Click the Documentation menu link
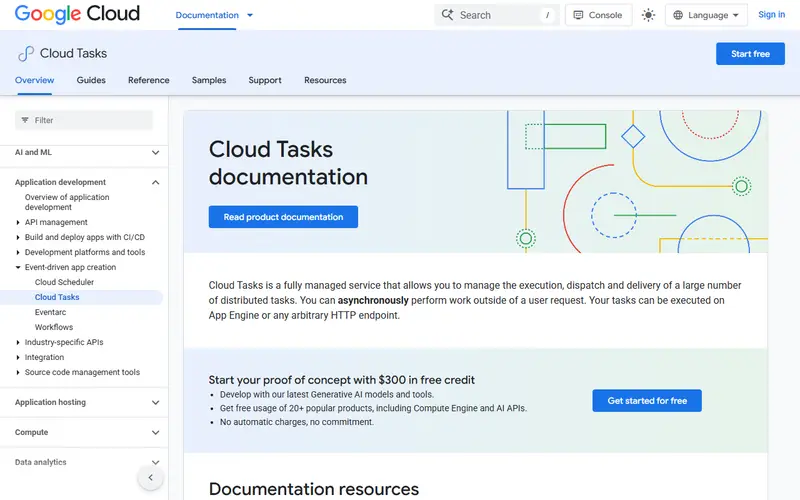Screen dimensions: 800x500 pos(207,15)
